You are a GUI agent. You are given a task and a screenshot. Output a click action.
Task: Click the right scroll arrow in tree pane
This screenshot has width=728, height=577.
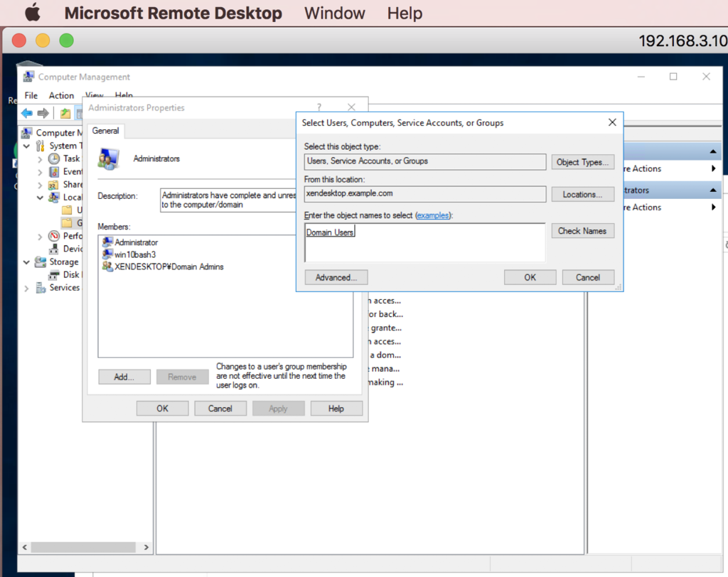[146, 547]
